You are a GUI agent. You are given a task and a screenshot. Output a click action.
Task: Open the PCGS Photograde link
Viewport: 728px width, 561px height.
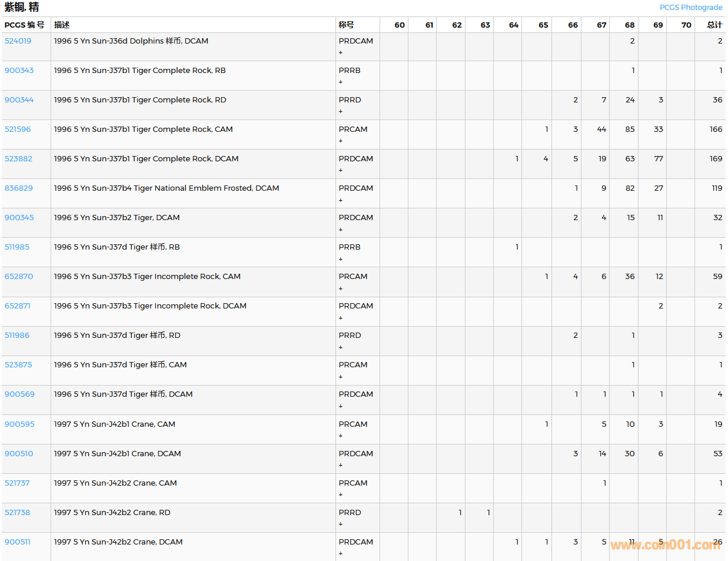tap(690, 8)
